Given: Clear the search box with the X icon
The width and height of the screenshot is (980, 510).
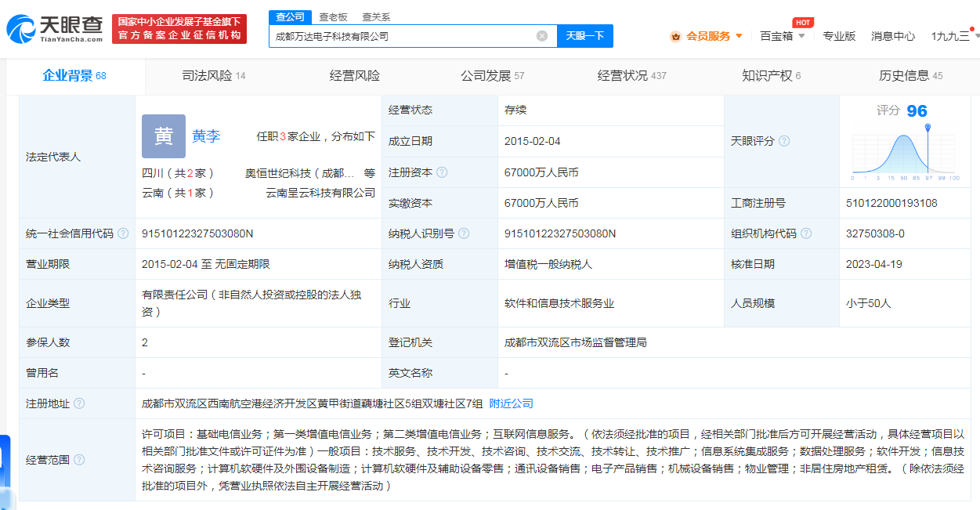Looking at the screenshot, I should pos(541,36).
